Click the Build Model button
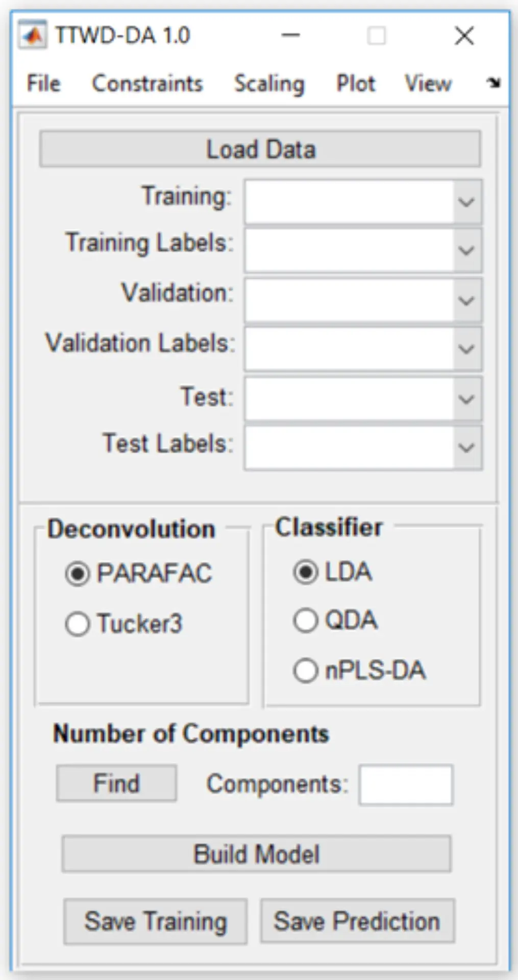 tap(256, 854)
